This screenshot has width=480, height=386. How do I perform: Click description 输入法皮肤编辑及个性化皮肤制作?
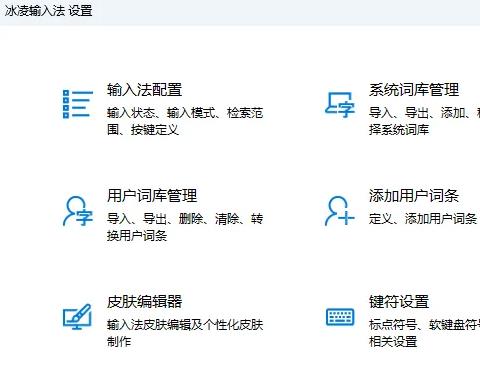tap(185, 333)
